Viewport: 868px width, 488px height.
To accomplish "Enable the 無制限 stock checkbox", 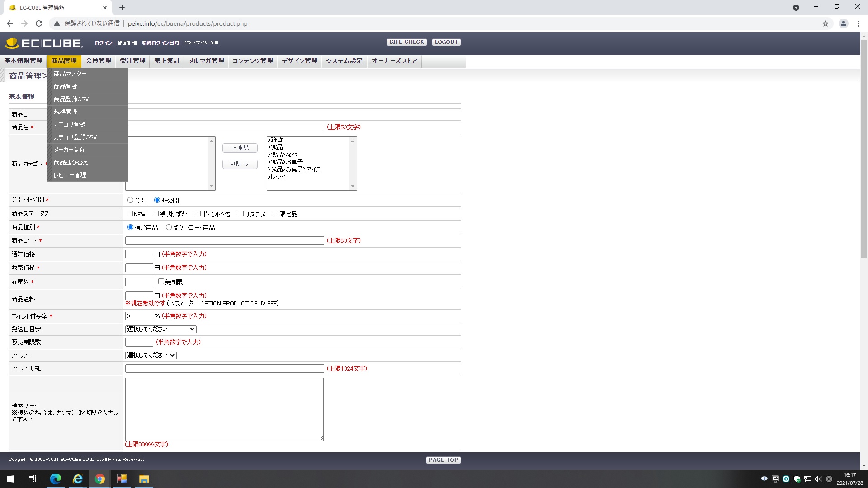I will tap(161, 282).
